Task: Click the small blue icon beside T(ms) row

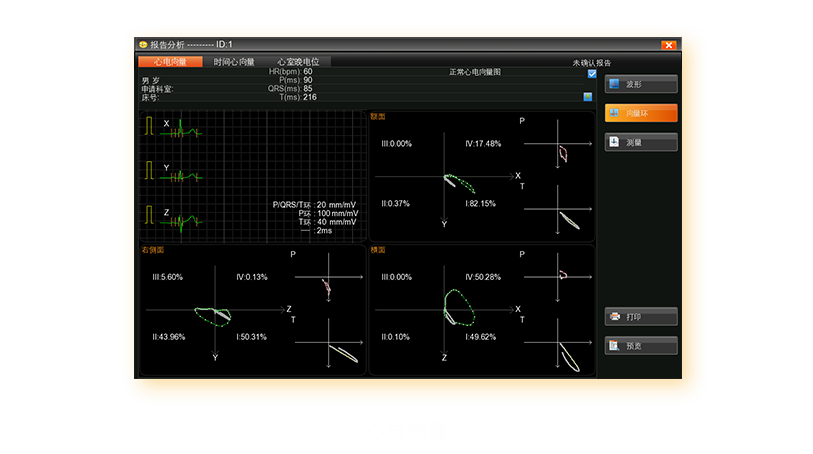Action: 587,96
